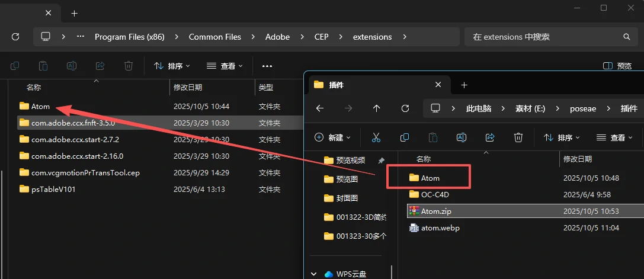Expand hidden path ellipsis in extensions address bar
The width and height of the screenshot is (644, 279).
81,37
